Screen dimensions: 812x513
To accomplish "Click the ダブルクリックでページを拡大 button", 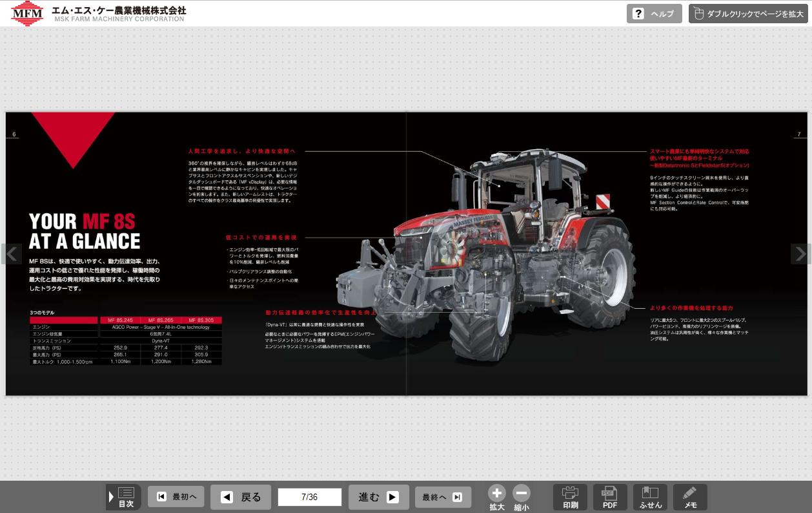I will 748,14.
